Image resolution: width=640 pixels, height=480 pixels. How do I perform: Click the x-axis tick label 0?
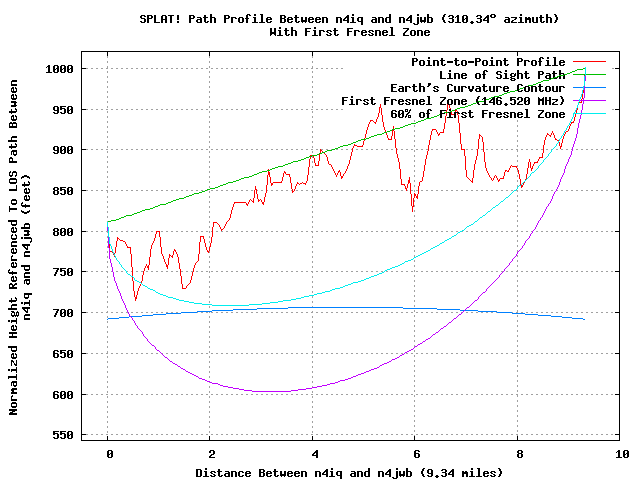[109, 454]
